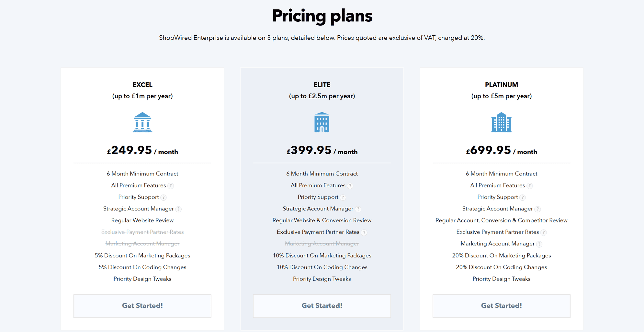This screenshot has width=644, height=332.
Task: Show info for Platinum Strategic Account Manager
Action: tap(537, 209)
